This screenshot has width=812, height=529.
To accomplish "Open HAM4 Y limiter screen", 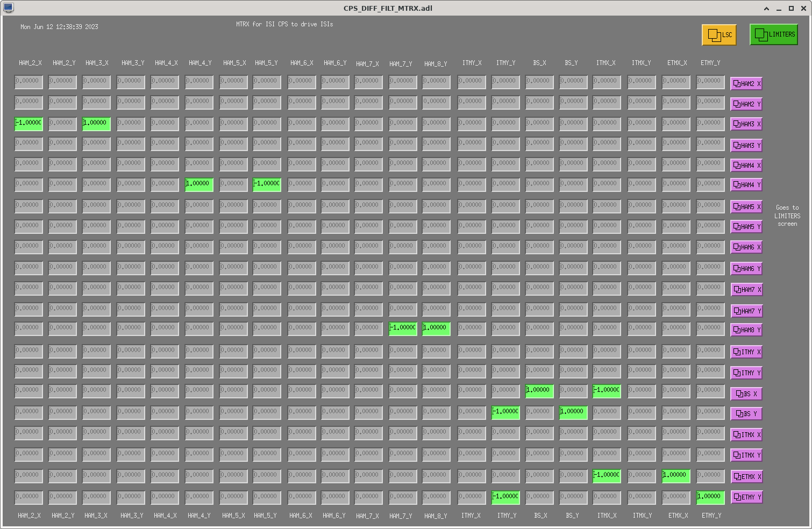I will (746, 185).
